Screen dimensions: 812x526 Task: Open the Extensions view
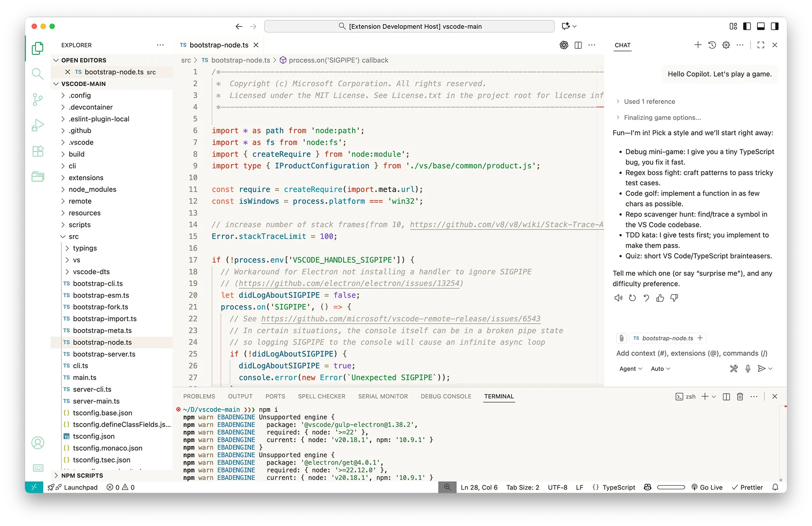(x=37, y=151)
